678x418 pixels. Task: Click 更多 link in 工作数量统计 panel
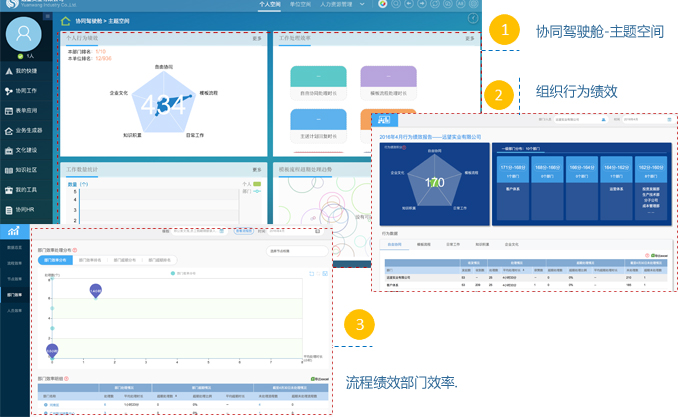point(257,169)
